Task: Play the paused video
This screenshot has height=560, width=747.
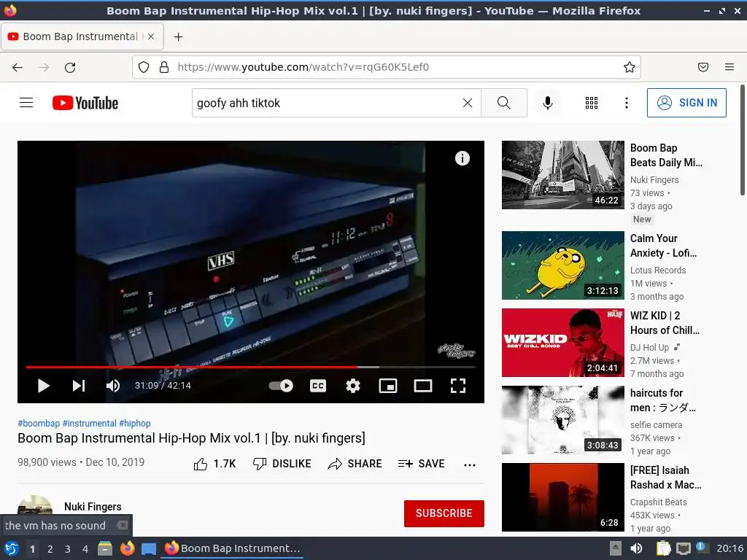Action: pyautogui.click(x=43, y=386)
